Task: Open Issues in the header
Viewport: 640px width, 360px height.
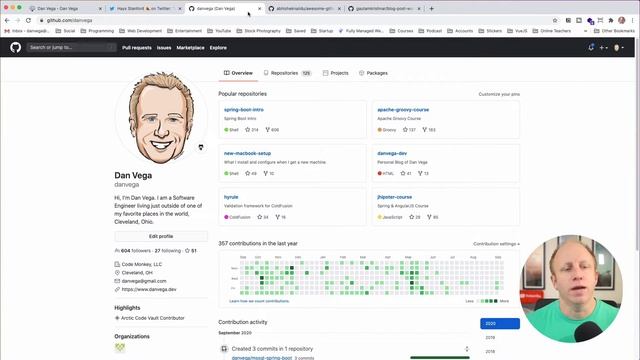Action: [x=164, y=48]
